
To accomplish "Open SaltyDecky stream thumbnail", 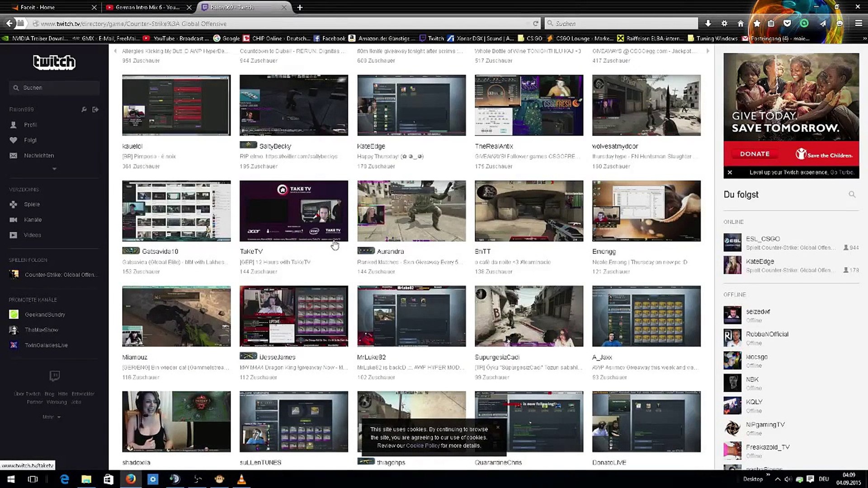I will click(294, 105).
